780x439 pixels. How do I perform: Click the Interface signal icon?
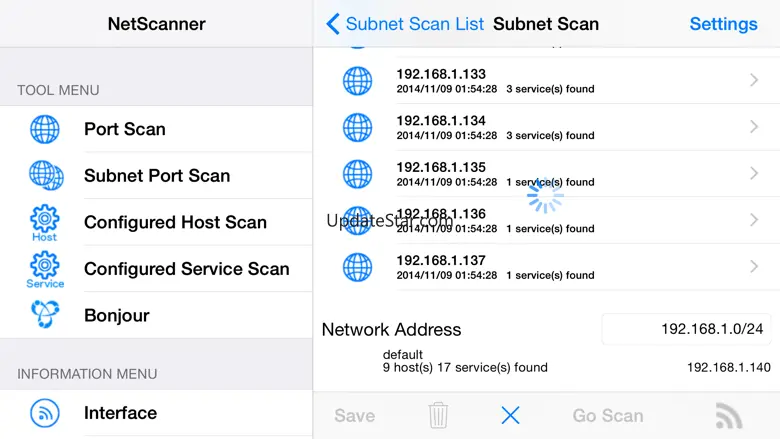click(45, 413)
